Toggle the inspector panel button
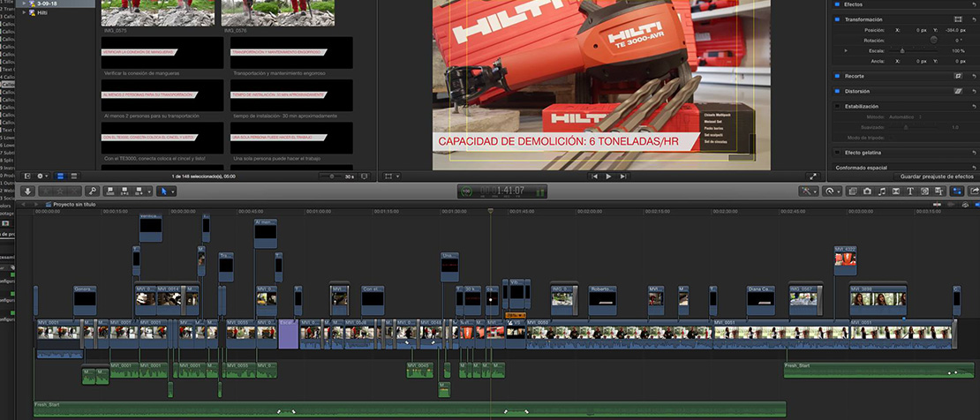This screenshot has height=420, width=980. click(x=957, y=191)
